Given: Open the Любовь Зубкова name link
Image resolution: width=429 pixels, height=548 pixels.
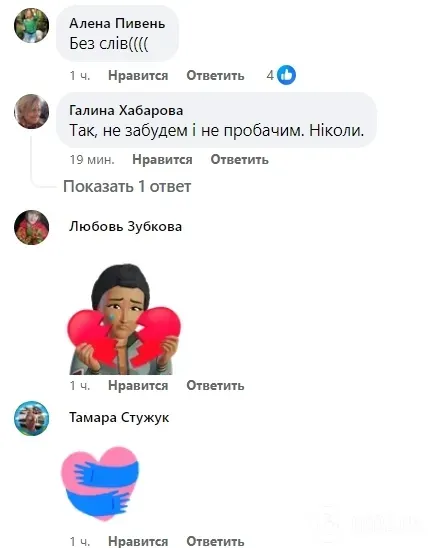Looking at the screenshot, I should click(x=125, y=226).
